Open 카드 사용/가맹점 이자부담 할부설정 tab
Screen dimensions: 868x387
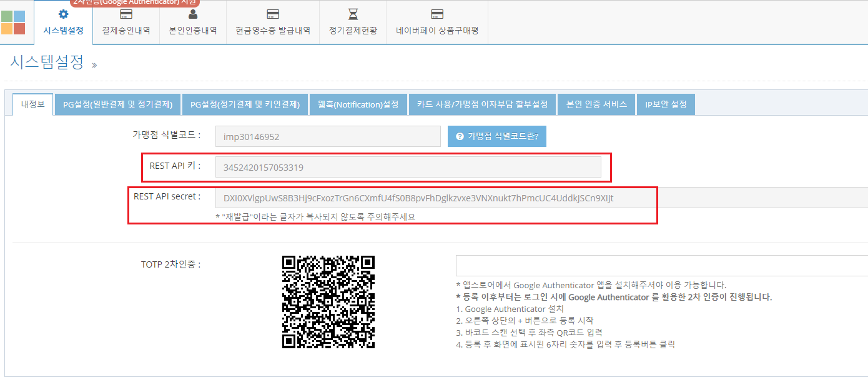tap(482, 104)
